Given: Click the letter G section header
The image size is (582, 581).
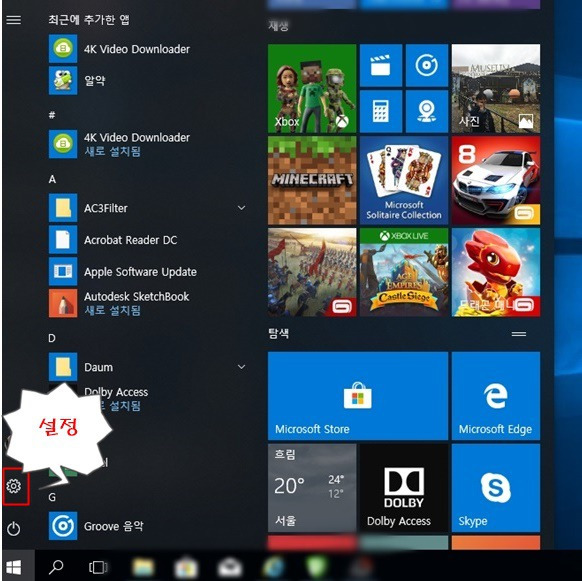Looking at the screenshot, I should point(52,497).
